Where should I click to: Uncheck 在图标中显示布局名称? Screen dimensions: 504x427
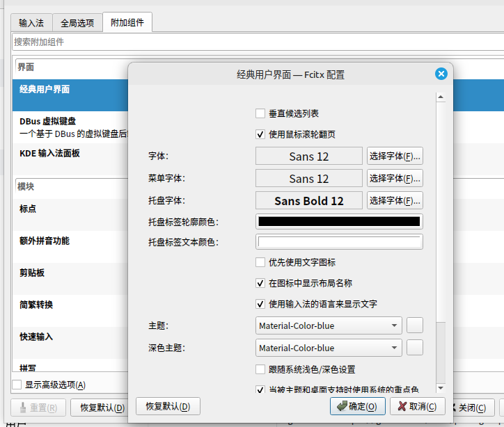tap(260, 283)
